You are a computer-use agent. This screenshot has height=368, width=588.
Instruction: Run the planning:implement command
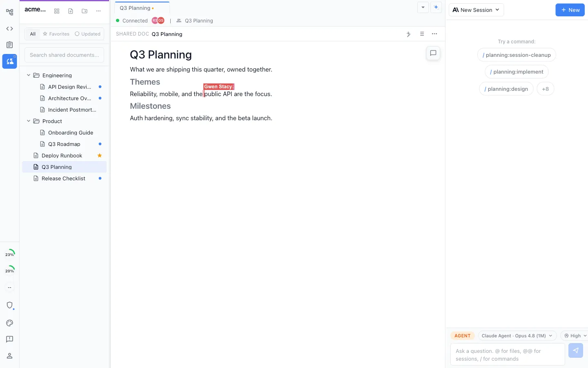(517, 72)
